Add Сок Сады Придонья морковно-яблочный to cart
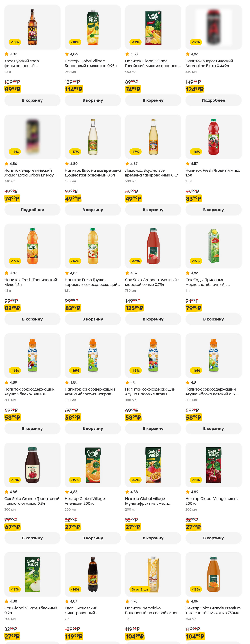This screenshot has height=644, width=250. pos(213,319)
